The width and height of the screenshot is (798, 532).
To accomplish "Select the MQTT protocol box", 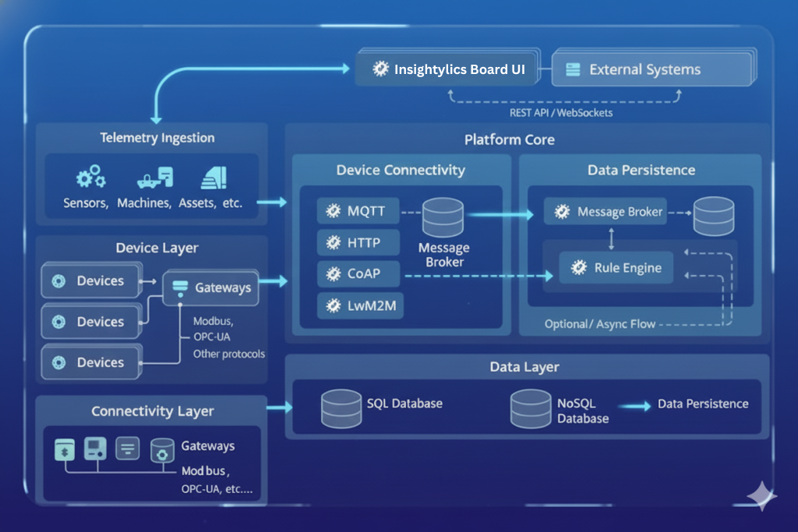I will 358,211.
